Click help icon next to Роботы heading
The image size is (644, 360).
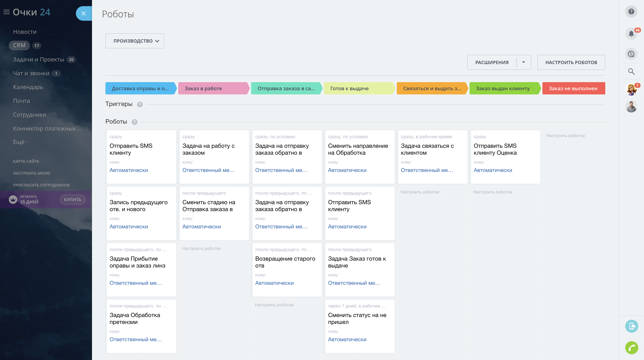tap(135, 122)
